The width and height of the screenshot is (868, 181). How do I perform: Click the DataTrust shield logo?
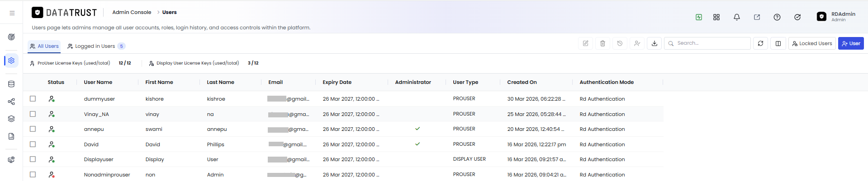point(38,13)
